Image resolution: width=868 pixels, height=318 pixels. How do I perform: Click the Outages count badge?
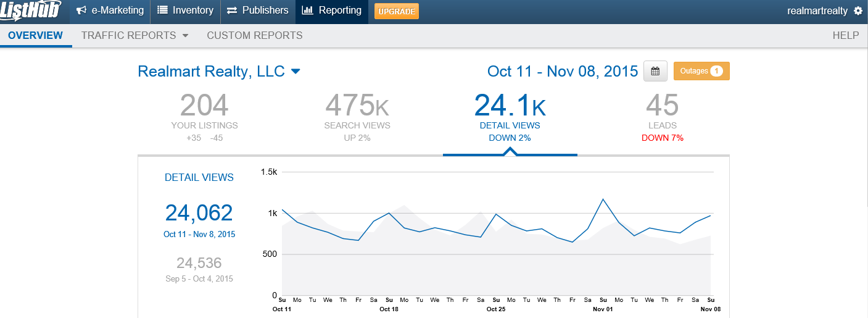(x=716, y=71)
